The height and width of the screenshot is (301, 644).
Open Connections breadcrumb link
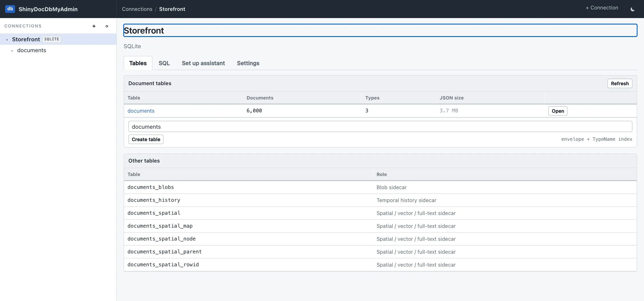point(137,9)
